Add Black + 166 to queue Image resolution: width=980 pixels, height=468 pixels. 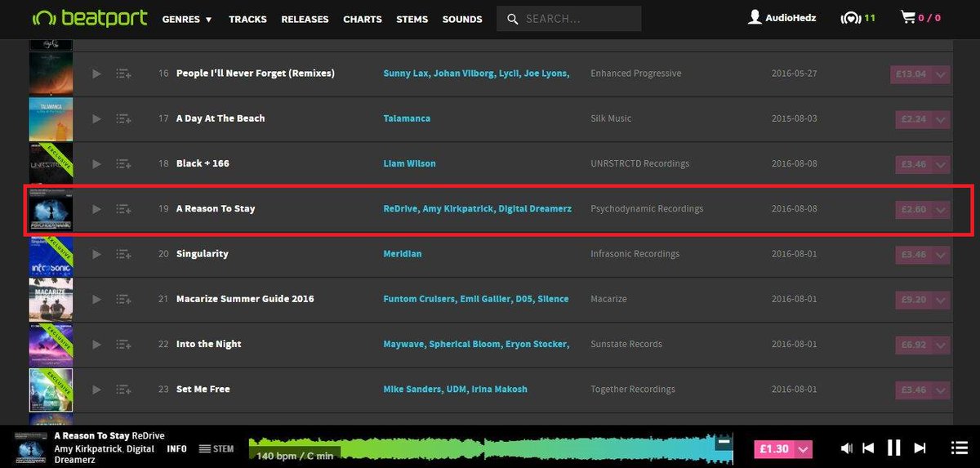point(123,163)
